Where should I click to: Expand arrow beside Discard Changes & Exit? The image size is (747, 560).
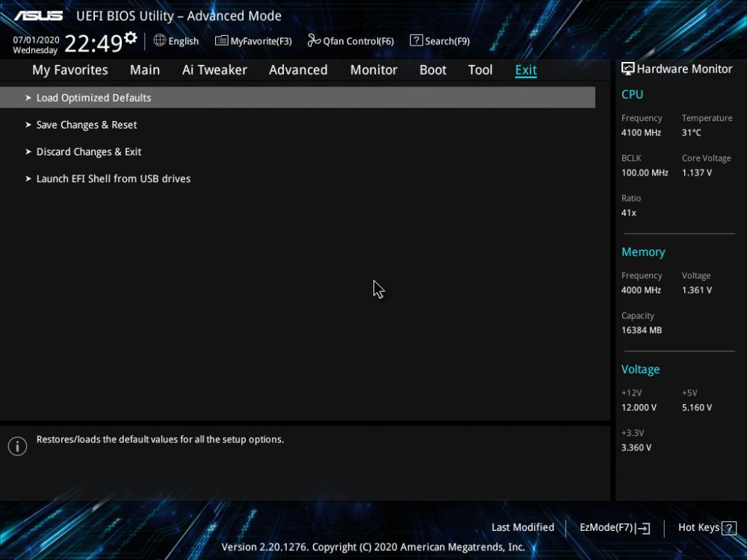28,152
